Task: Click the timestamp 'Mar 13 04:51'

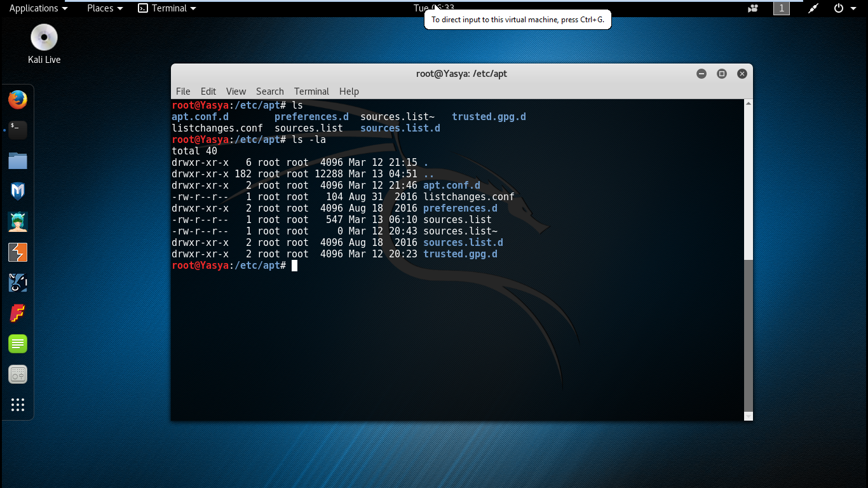Action: pyautogui.click(x=383, y=174)
